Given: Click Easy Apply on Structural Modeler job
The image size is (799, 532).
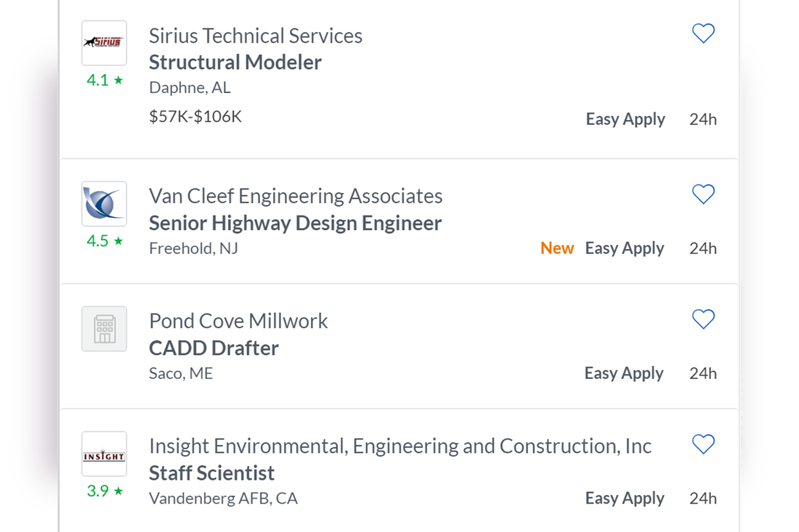Looking at the screenshot, I should (625, 119).
